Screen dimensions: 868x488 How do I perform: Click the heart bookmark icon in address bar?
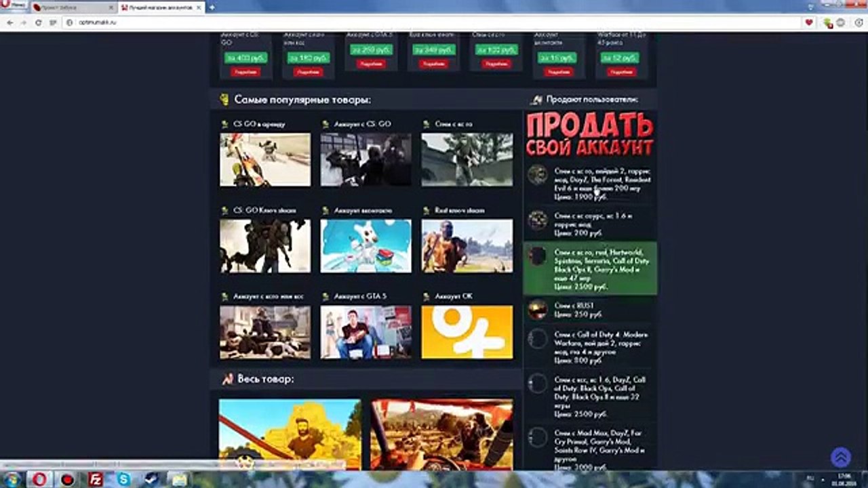point(809,22)
